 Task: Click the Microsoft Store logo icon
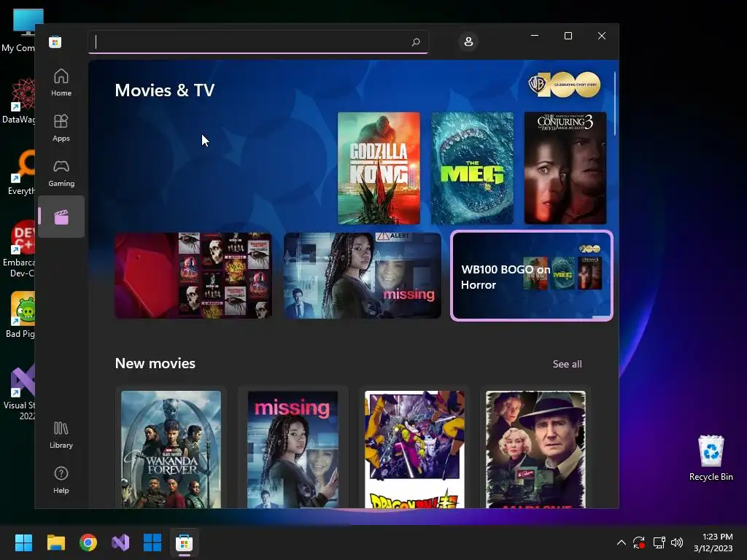coord(55,42)
